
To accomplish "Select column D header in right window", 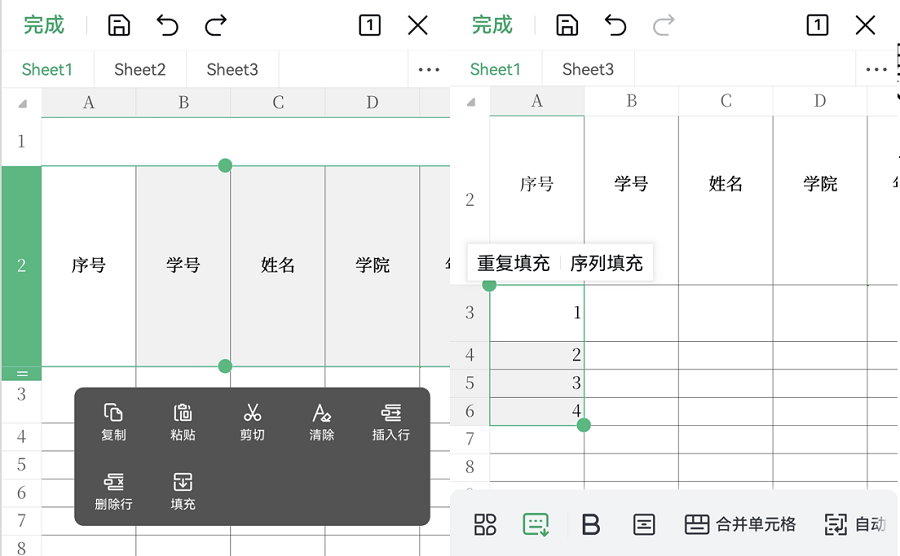I will [x=820, y=101].
